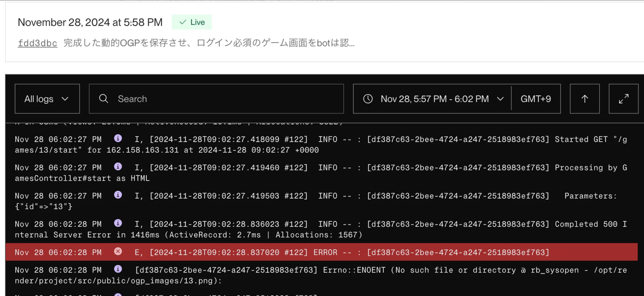The image size is (644, 296).
Task: Click the Japanese commit message text beside fdd3dbc
Action: point(209,43)
